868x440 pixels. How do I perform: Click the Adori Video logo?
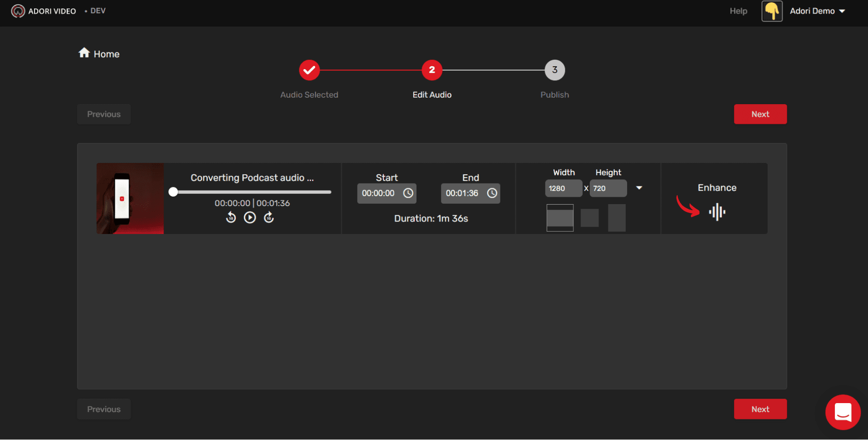(19, 10)
